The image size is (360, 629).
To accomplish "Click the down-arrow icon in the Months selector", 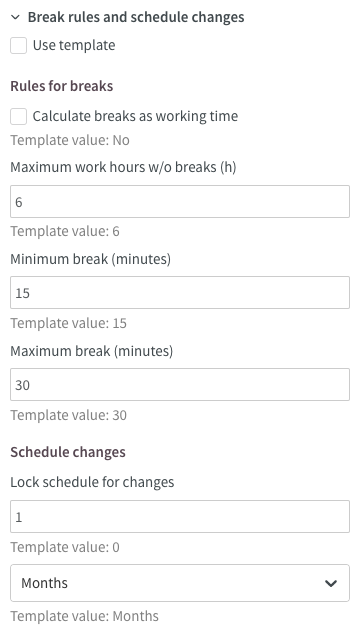I will point(331,583).
